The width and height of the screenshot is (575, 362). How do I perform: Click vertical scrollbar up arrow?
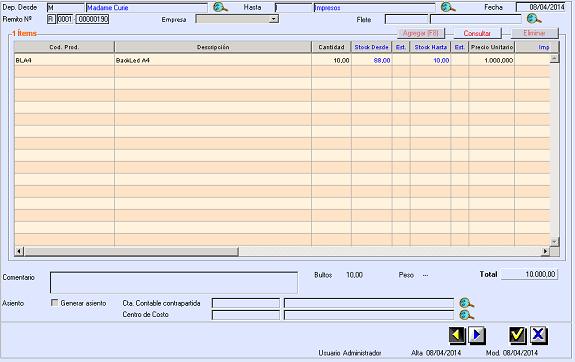(554, 58)
